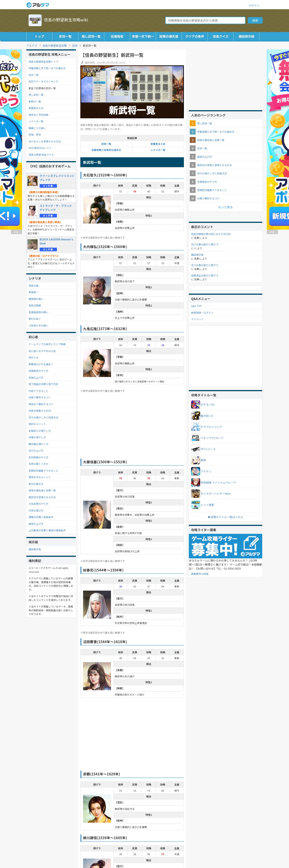Image resolution: width=289 pixels, height=868 pixels.
Task: Click the DL不要 button under クイーンズブレイド
Action: pos(48,186)
